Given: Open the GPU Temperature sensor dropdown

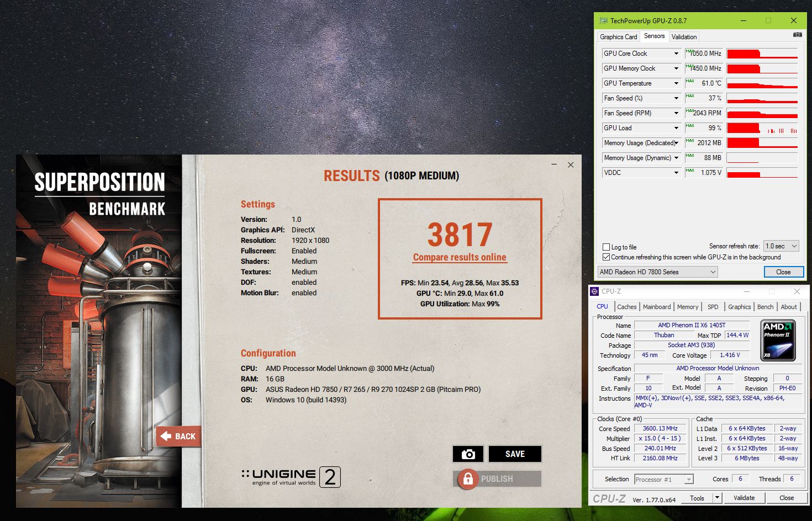Looking at the screenshot, I should pyautogui.click(x=676, y=83).
